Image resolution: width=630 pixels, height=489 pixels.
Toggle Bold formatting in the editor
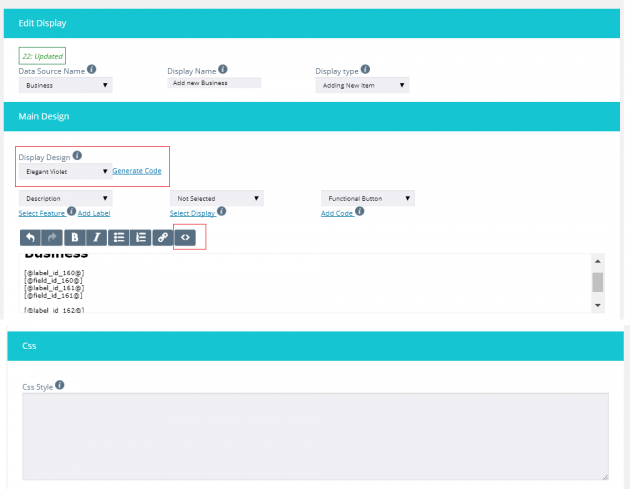74,237
